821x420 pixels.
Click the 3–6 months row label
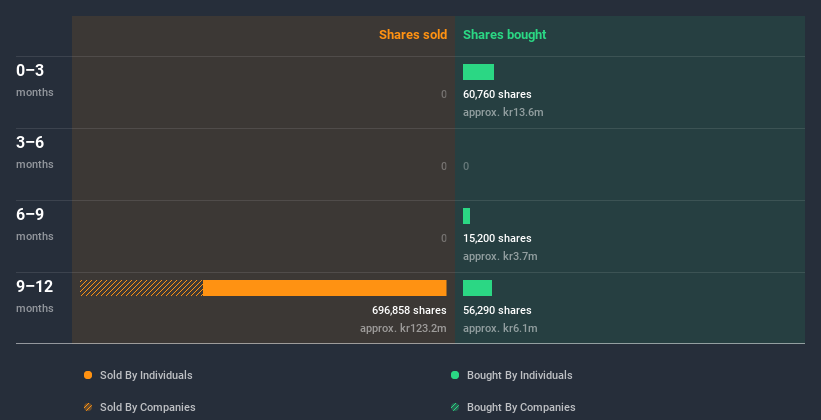click(x=35, y=152)
